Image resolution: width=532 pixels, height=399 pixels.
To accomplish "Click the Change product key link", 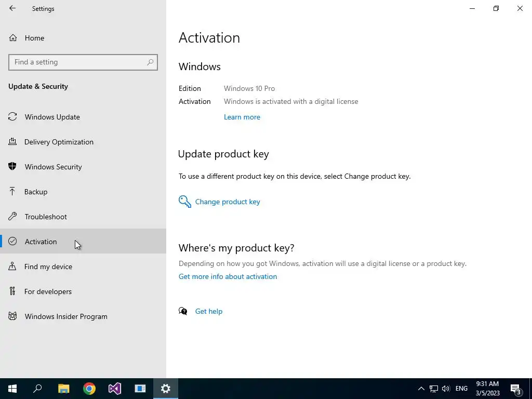I will point(228,202).
